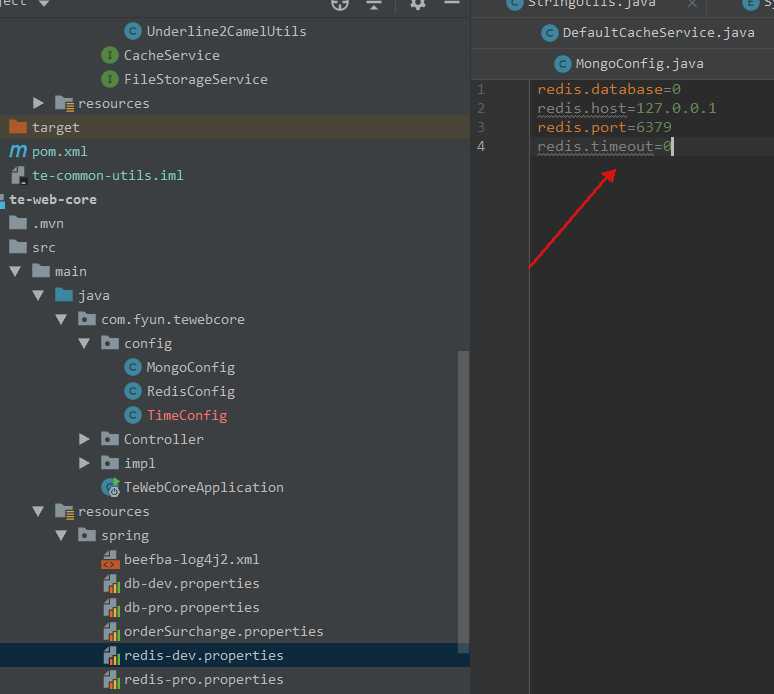Viewport: 774px width, 694px height.
Task: Open beefba-log4j2.xml file
Action: (192, 559)
